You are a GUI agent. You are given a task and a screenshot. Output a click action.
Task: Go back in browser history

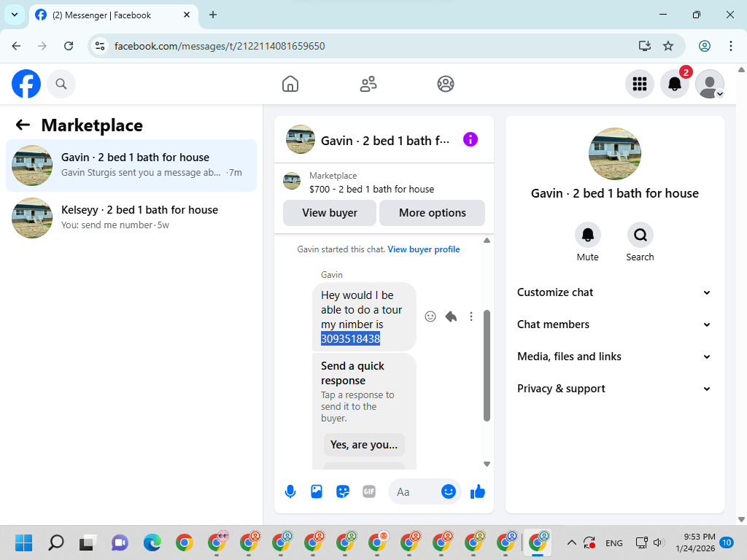tap(16, 46)
